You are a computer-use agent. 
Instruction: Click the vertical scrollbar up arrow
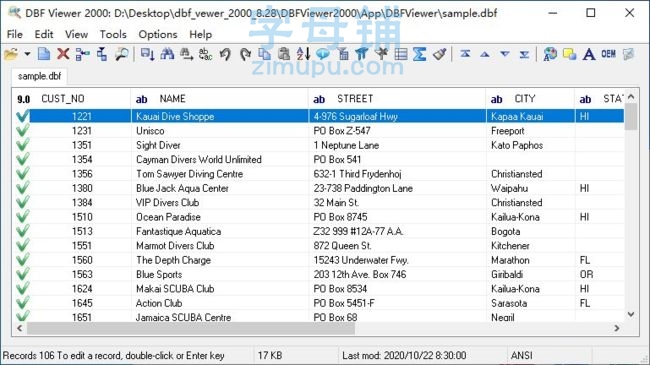[x=631, y=97]
